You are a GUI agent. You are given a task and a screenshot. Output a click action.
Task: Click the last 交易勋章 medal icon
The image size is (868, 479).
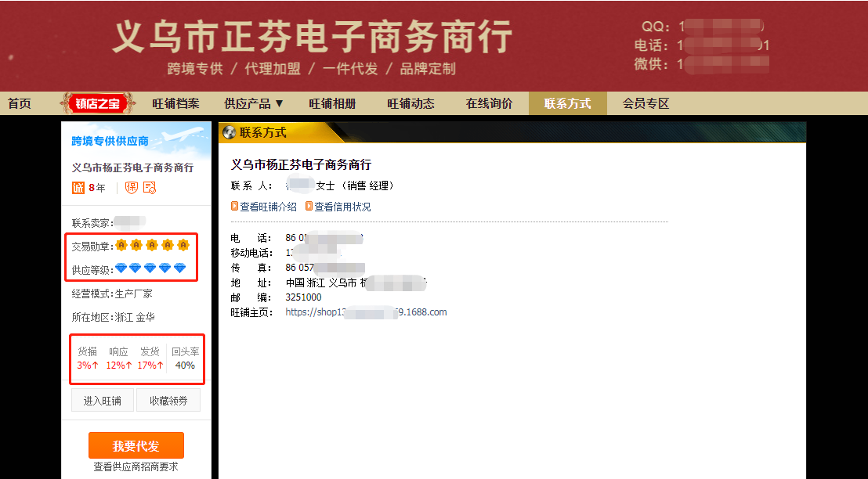(x=183, y=245)
